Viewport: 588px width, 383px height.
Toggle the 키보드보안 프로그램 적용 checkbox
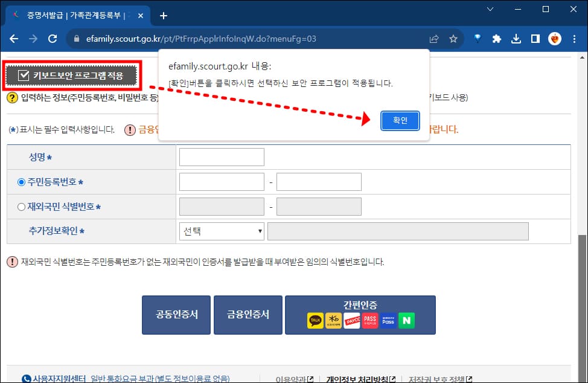[x=23, y=76]
